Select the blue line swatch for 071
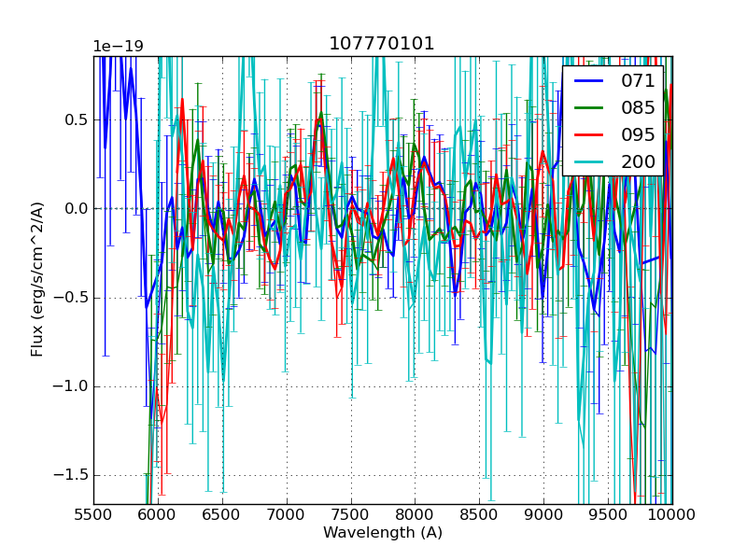This screenshot has height=560, width=747. click(x=590, y=81)
